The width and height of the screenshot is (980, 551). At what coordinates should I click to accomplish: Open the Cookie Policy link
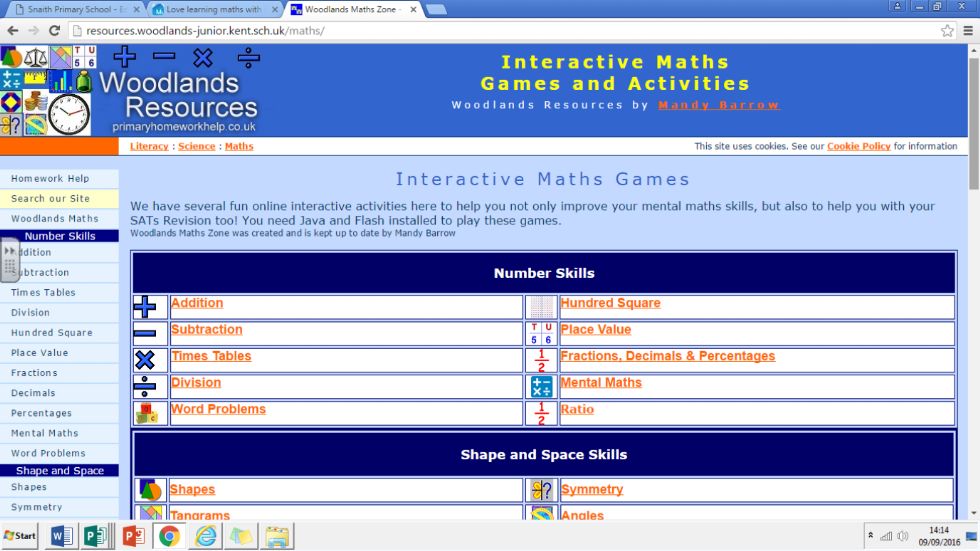(x=858, y=146)
